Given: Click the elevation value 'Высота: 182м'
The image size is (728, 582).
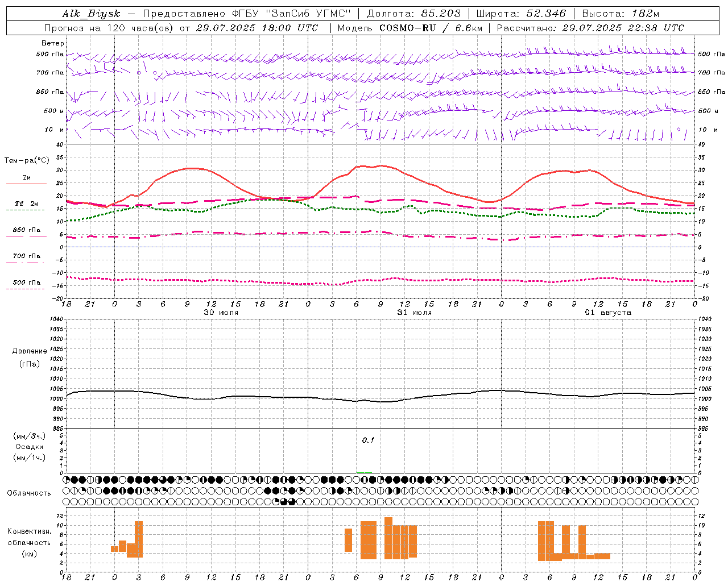Looking at the screenshot, I should point(621,14).
